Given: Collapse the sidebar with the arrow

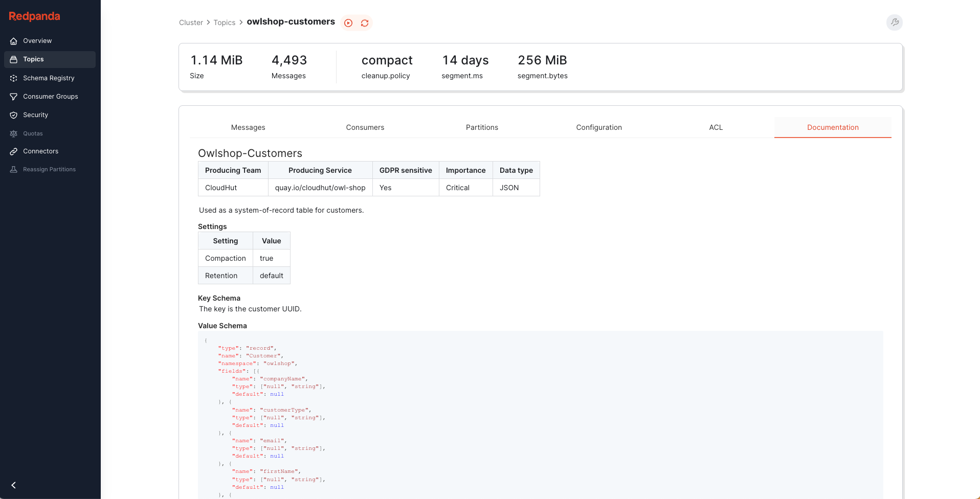Looking at the screenshot, I should (14, 485).
